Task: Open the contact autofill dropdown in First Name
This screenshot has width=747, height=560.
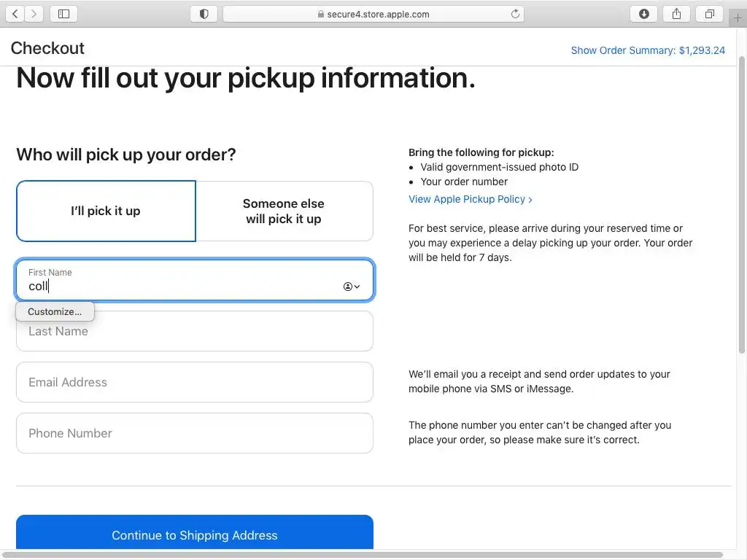Action: pos(352,287)
